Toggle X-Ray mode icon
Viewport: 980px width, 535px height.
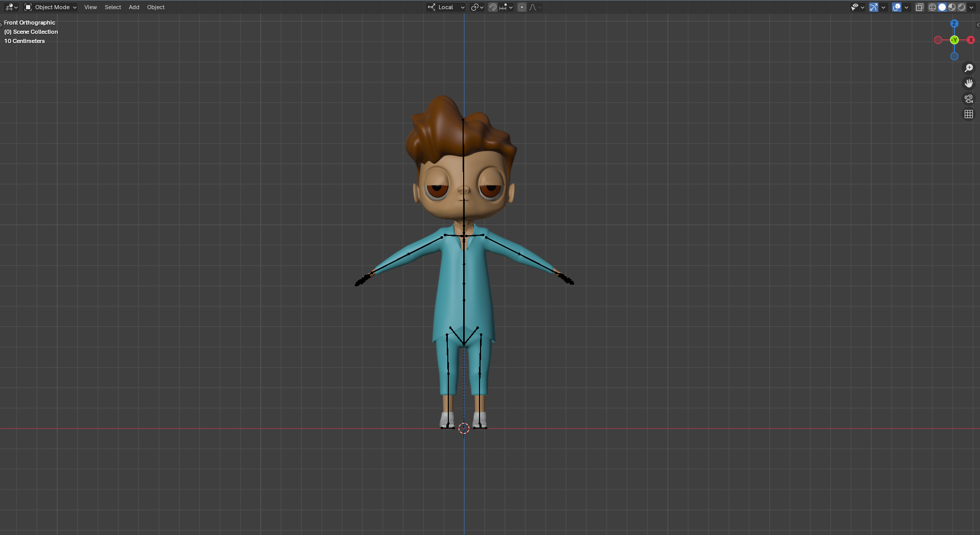coord(920,7)
